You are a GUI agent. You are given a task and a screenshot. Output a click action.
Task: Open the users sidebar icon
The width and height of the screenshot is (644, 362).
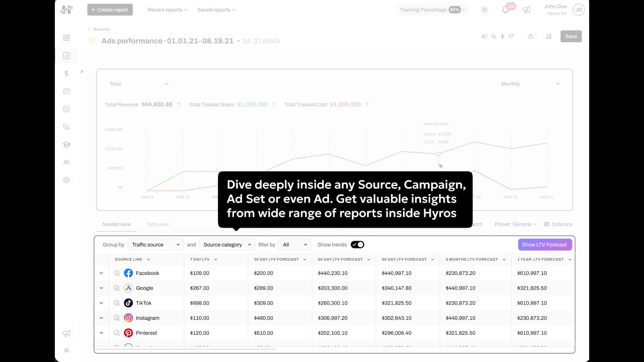pyautogui.click(x=66, y=162)
